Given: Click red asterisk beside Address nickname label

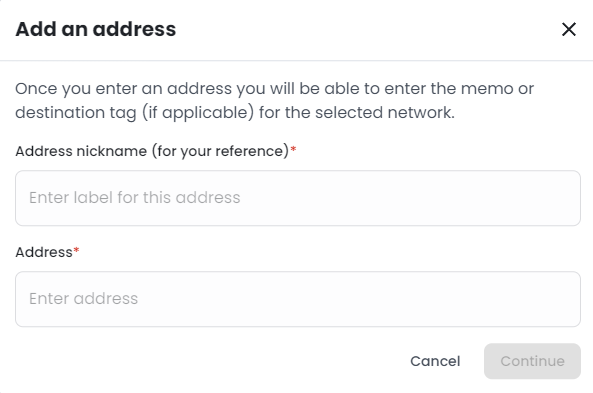Looking at the screenshot, I should tap(293, 150).
